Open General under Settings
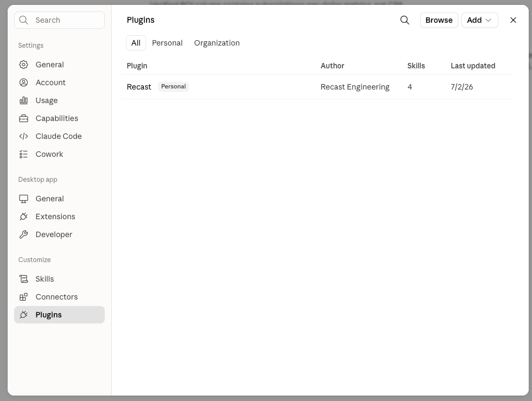The image size is (532, 401). pyautogui.click(x=59, y=65)
